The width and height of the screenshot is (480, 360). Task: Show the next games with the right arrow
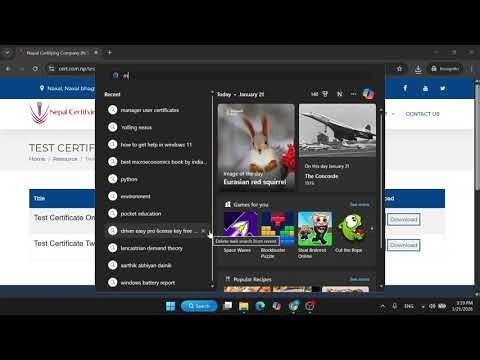click(x=372, y=229)
